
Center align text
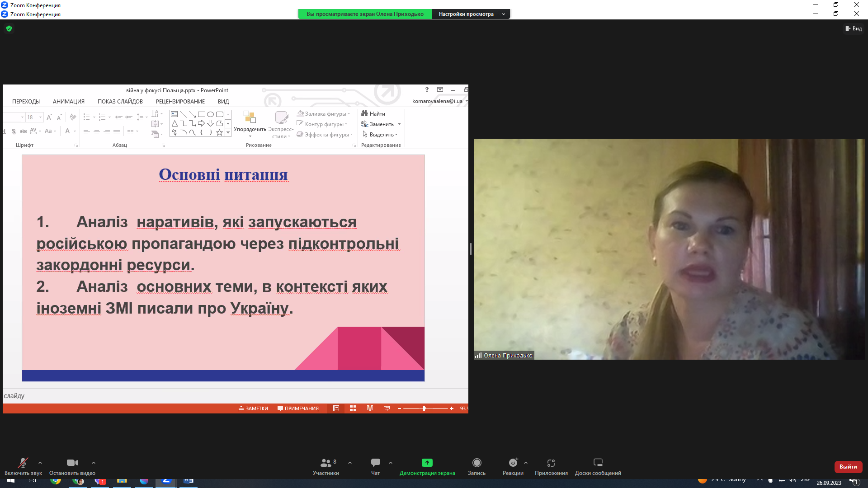coord(97,131)
